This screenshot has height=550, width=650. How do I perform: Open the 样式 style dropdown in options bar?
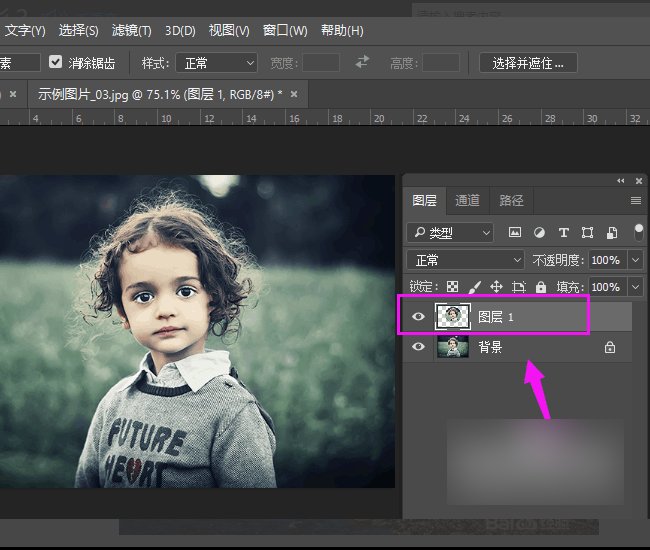click(217, 62)
